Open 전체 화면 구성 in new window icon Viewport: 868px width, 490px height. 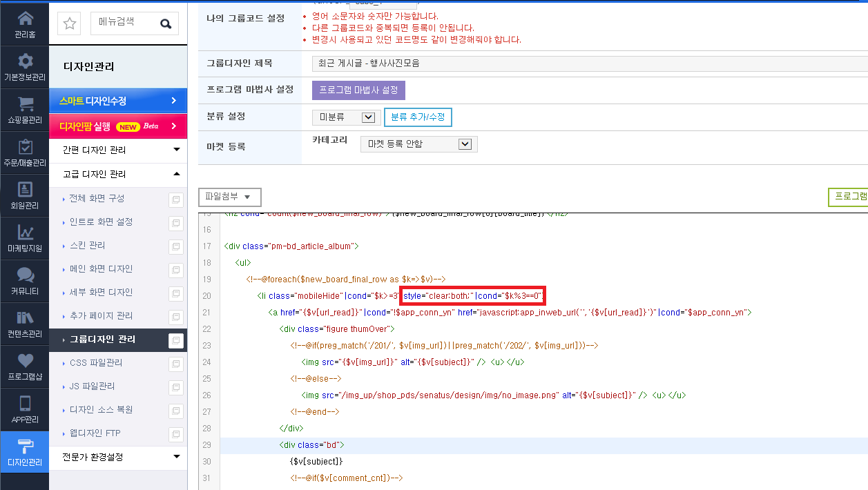point(176,199)
